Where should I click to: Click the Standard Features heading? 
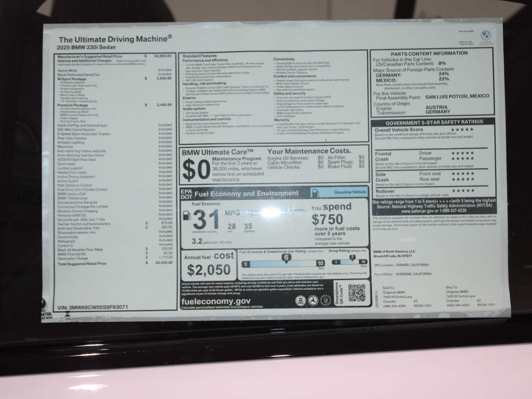(199, 56)
